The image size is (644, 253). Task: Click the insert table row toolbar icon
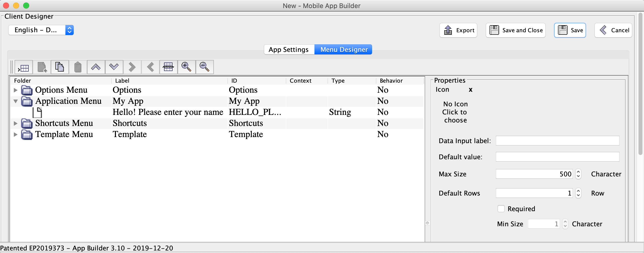(x=24, y=67)
